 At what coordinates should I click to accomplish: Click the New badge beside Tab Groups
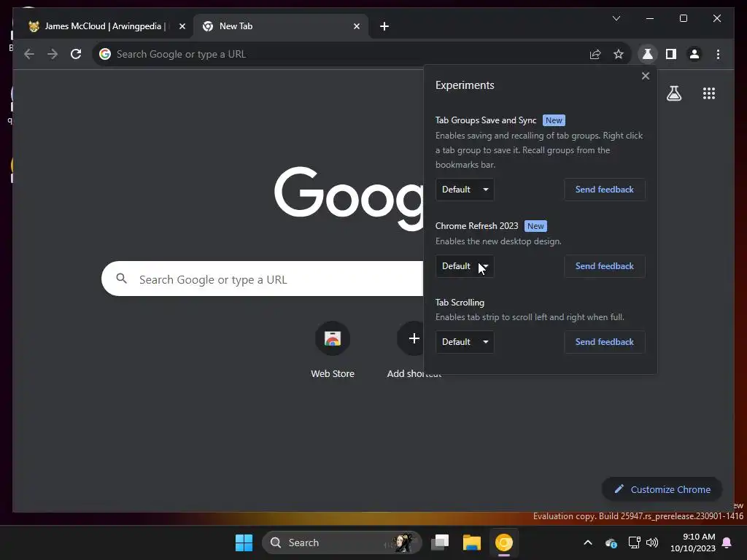(554, 120)
